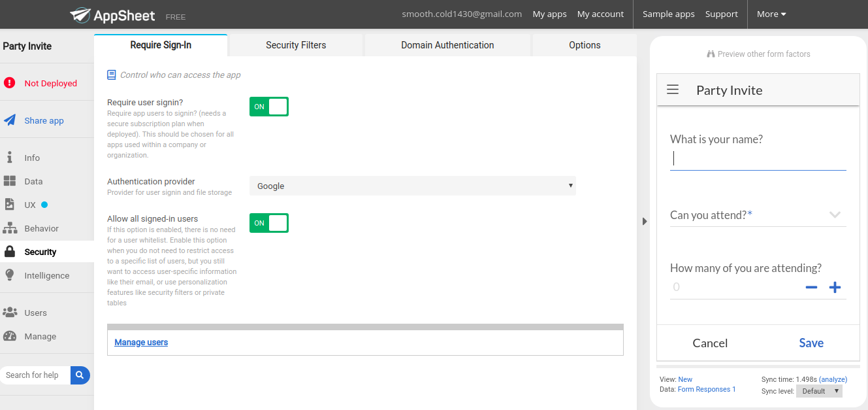Open the hamburger menu in app preview

673,90
